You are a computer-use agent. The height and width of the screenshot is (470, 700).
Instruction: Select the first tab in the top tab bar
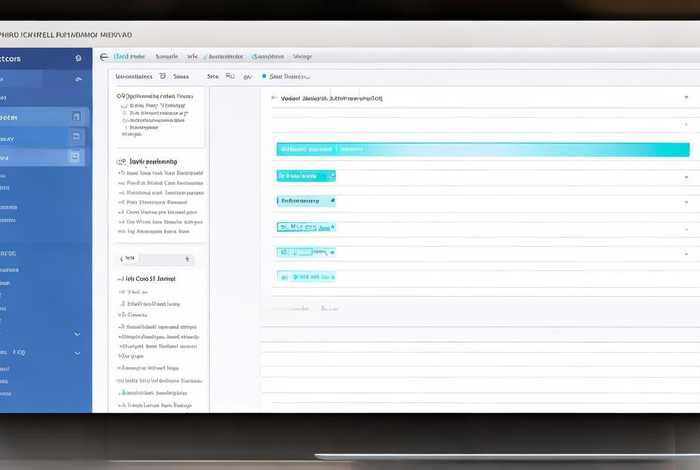[x=130, y=58]
